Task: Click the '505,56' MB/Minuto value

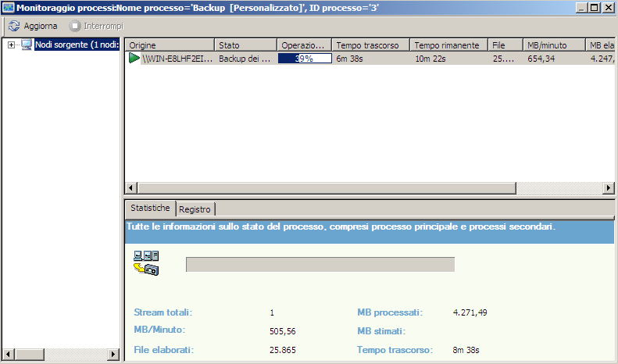Action: point(283,331)
